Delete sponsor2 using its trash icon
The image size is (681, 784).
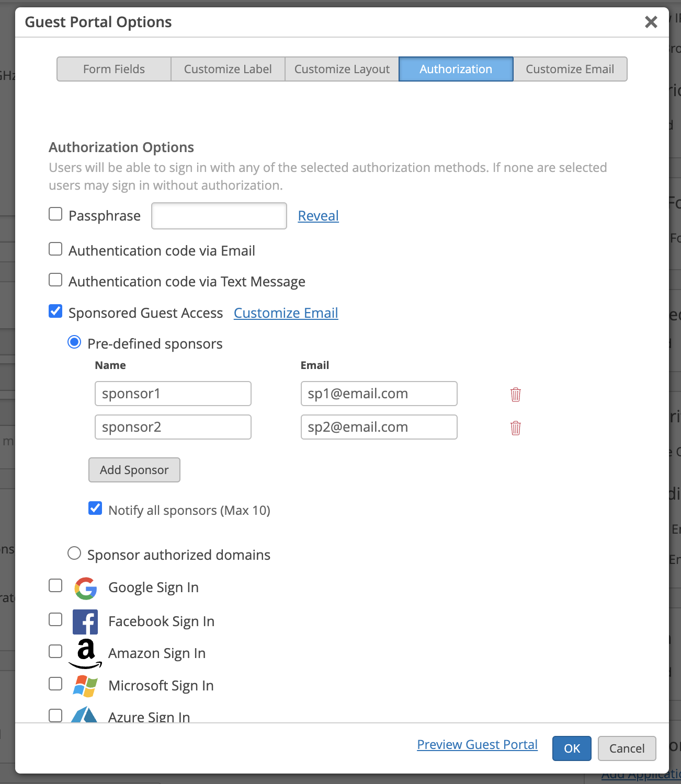[x=516, y=428]
